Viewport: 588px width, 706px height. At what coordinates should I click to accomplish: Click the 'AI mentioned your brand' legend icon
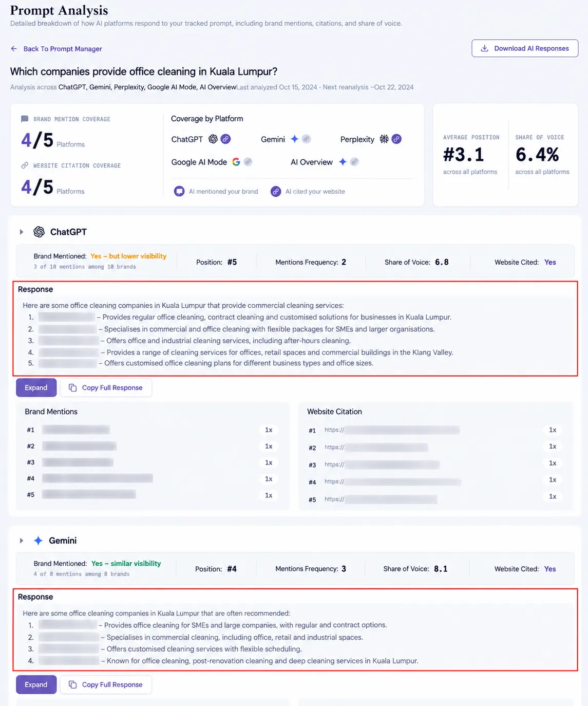179,191
